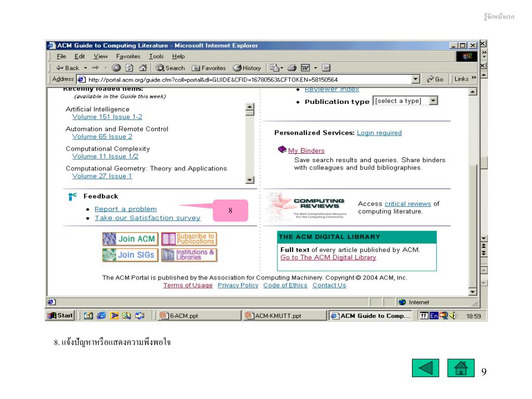Open the Privacy Policy link
The width and height of the screenshot is (532, 399).
point(238,285)
